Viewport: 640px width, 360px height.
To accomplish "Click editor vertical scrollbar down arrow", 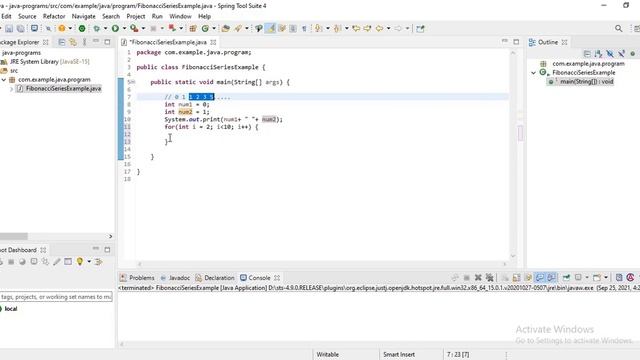I will click(x=513, y=256).
